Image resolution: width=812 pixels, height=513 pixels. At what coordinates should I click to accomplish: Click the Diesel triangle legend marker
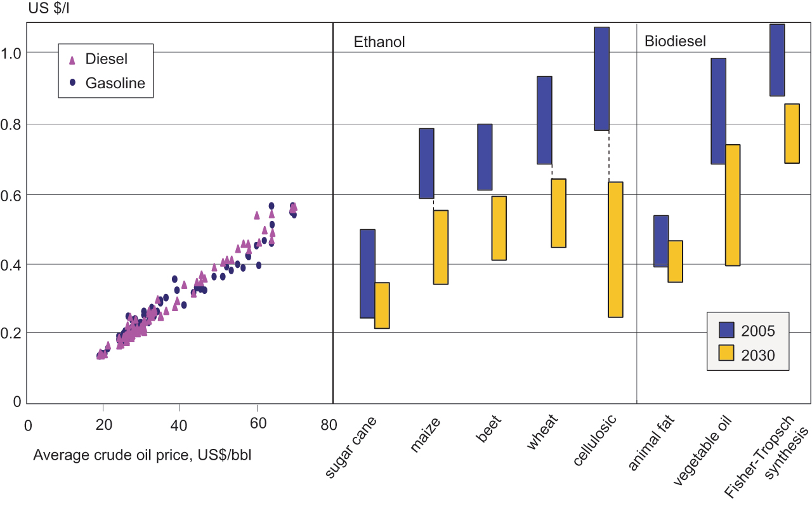72,60
